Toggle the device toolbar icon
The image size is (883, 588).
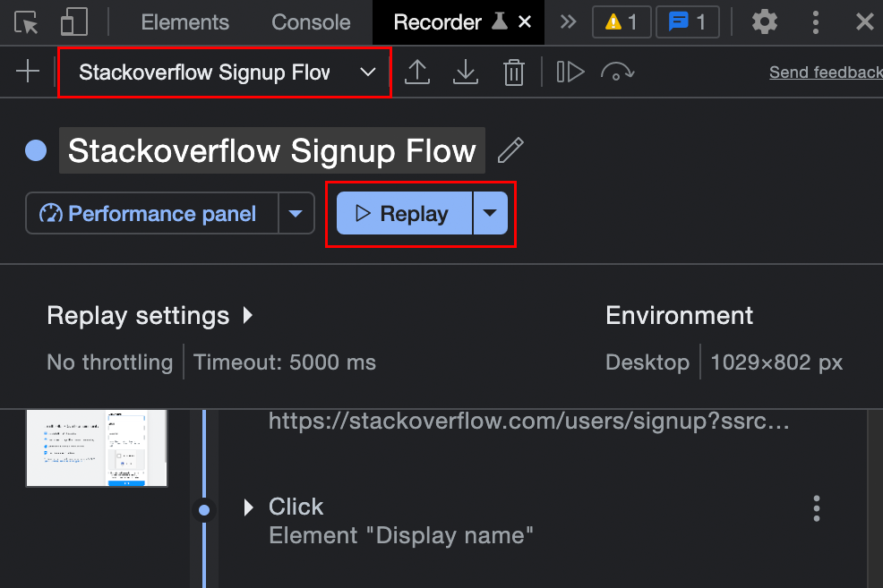73,22
